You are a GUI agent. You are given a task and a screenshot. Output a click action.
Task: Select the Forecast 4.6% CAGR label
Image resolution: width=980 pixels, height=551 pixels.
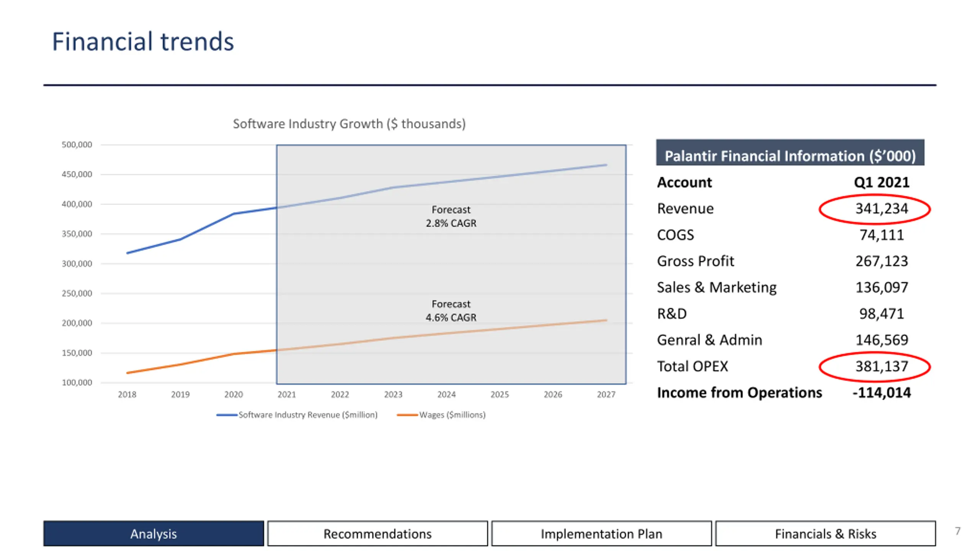tap(451, 310)
